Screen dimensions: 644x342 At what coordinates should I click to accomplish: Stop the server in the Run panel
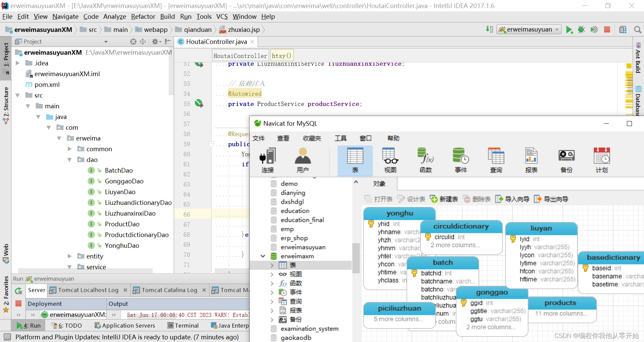[x=18, y=303]
